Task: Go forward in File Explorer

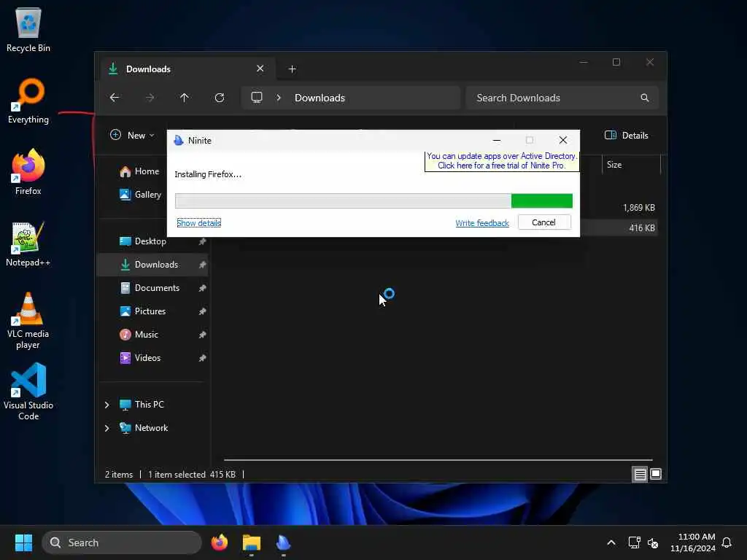Action: pyautogui.click(x=150, y=98)
